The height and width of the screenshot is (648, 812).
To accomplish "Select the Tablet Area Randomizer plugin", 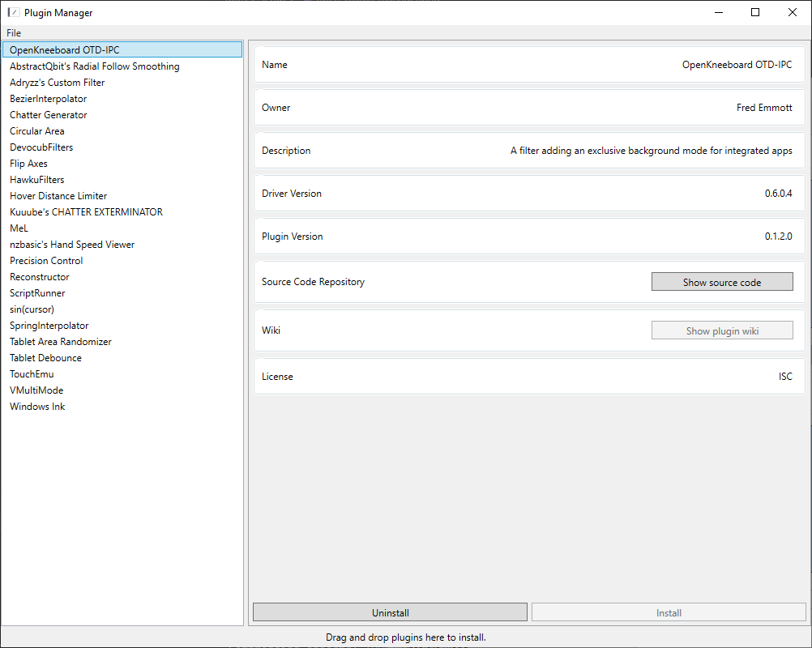I will tap(61, 342).
